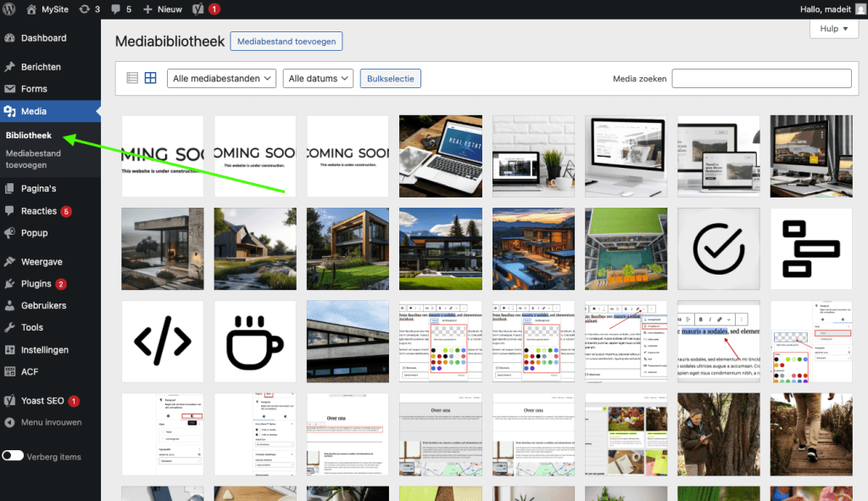The height and width of the screenshot is (501, 868).
Task: Click the WordPress logo icon
Action: pos(8,8)
